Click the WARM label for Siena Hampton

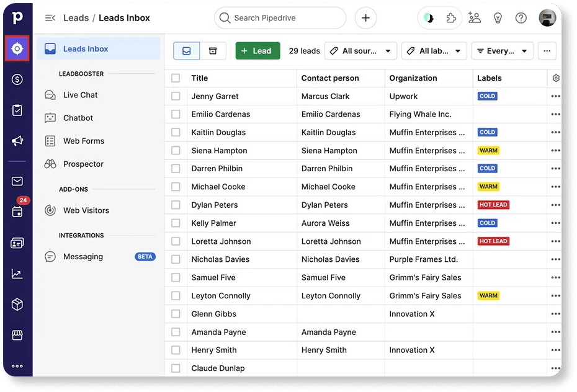(488, 150)
